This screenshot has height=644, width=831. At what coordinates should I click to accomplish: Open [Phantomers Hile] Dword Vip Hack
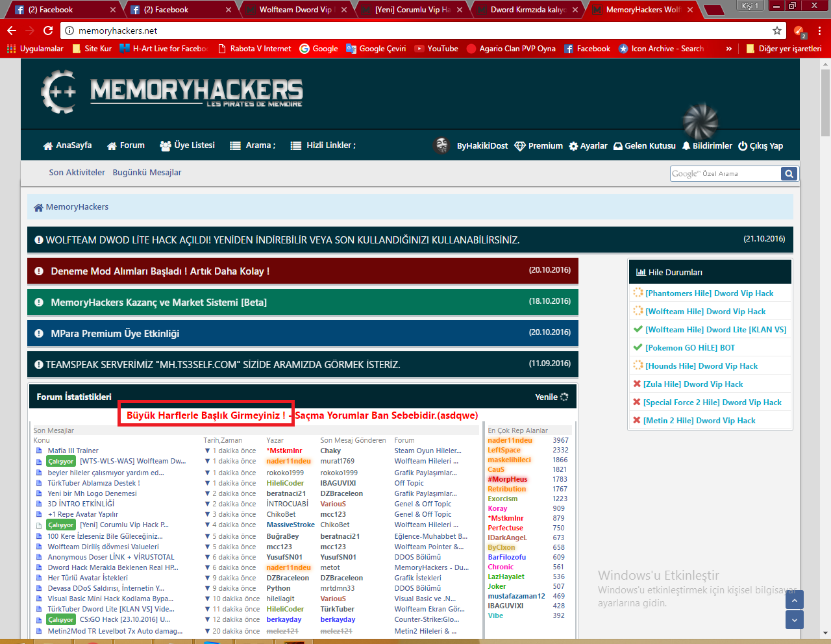pyautogui.click(x=710, y=293)
